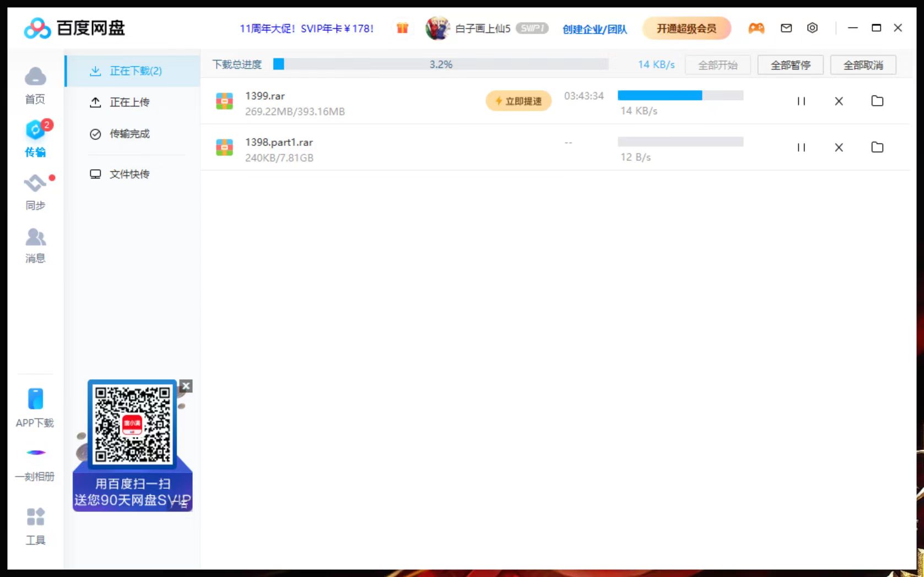Image resolution: width=924 pixels, height=577 pixels.
Task: Click the gift box promo icon
Action: pos(402,28)
